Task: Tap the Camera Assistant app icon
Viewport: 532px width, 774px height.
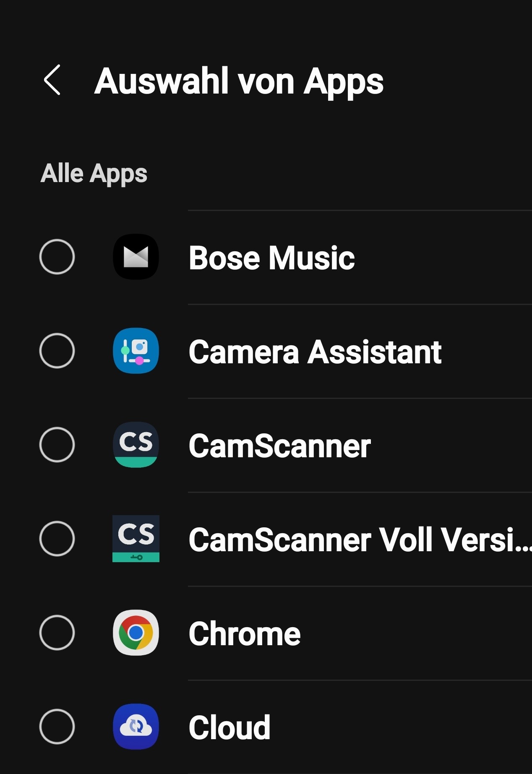Action: [x=136, y=351]
